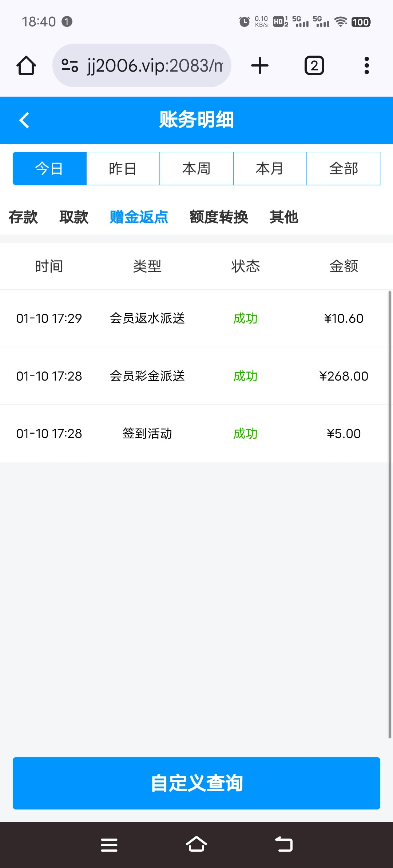
Task: Tap the Android recent apps icon
Action: pos(109,845)
